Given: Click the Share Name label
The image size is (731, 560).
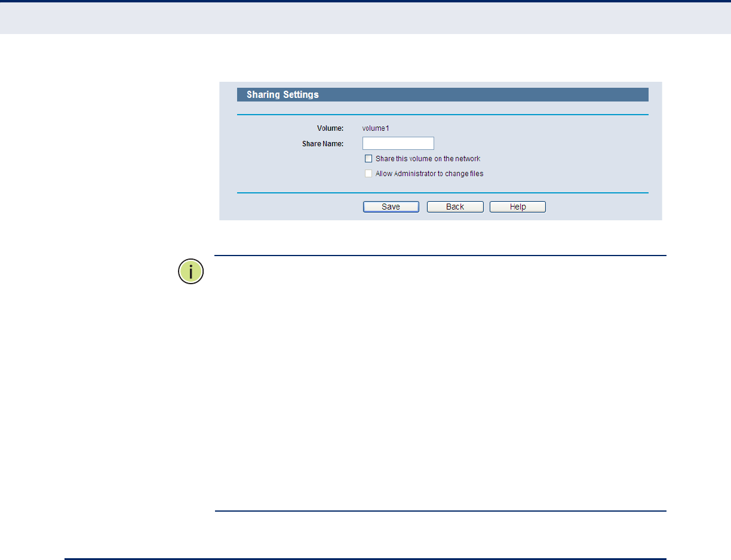Looking at the screenshot, I should [x=323, y=143].
